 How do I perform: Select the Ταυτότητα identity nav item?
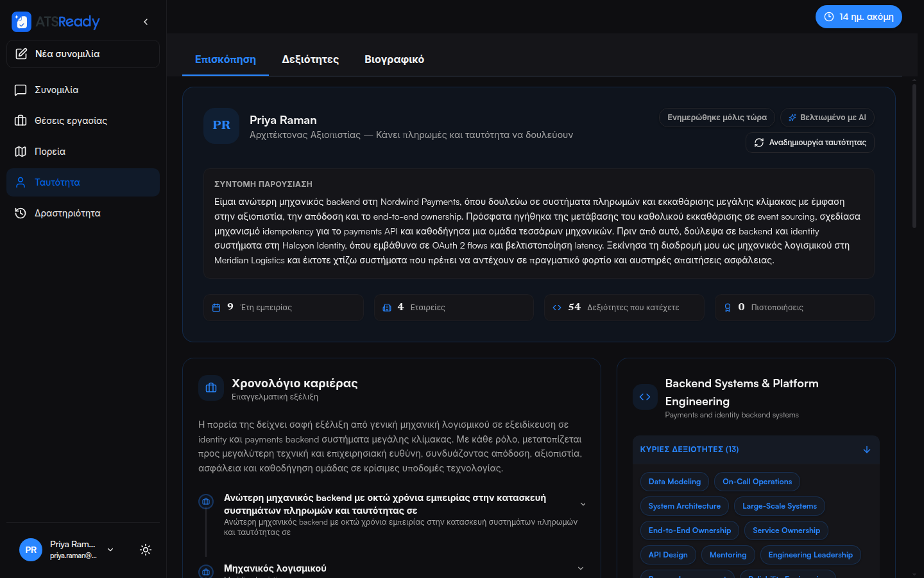pos(83,182)
